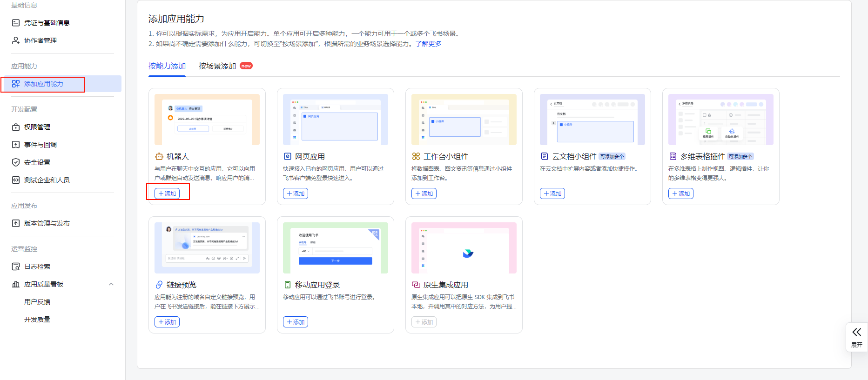Image resolution: width=868 pixels, height=380 pixels.
Task: Click the 权限管理 icon in the sidebar
Action: pyautogui.click(x=16, y=127)
